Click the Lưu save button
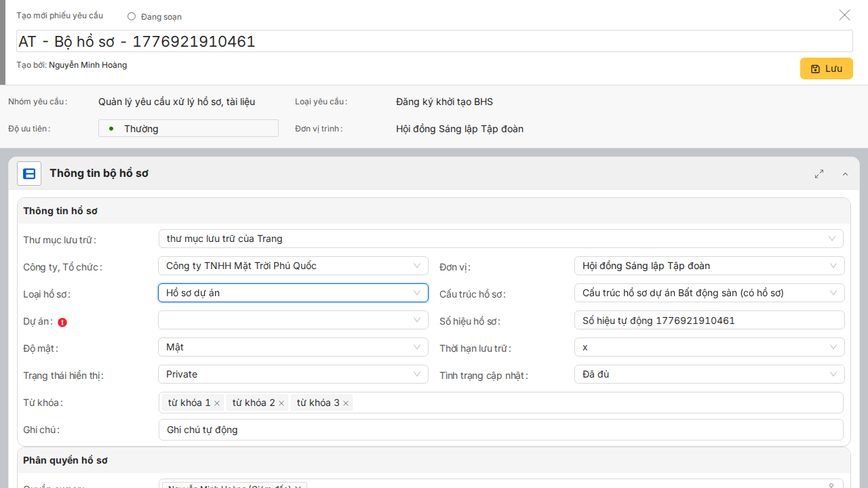This screenshot has width=868, height=488. (x=826, y=68)
